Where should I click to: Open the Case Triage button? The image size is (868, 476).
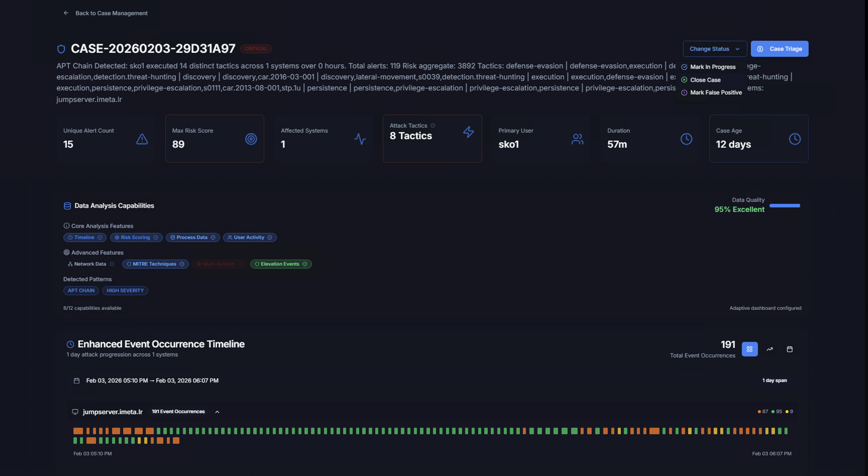[779, 49]
